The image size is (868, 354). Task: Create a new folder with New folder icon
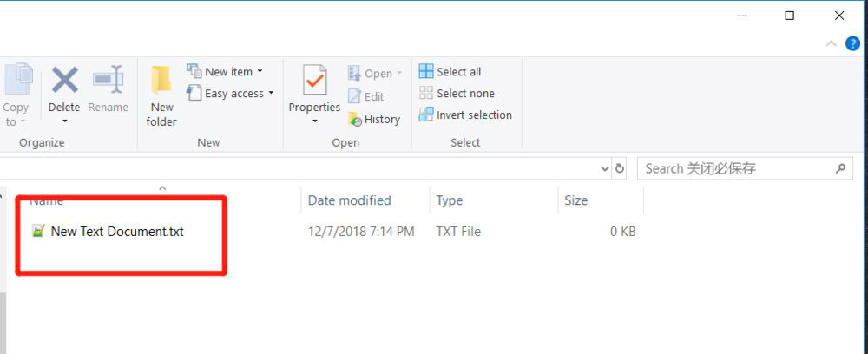161,81
